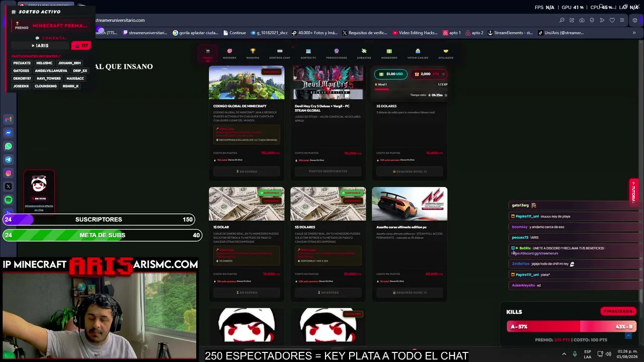
Task: Select the Predicciones tab
Action: 337,53
